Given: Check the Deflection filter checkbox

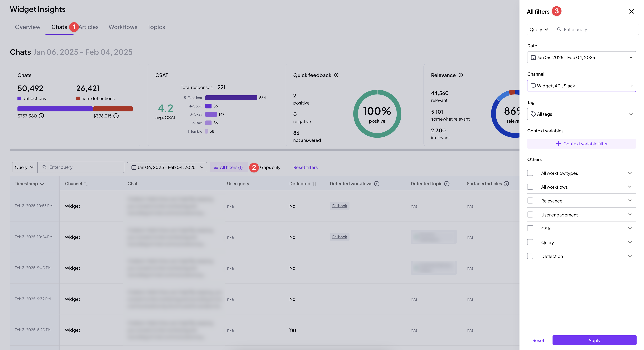Looking at the screenshot, I should [x=530, y=256].
